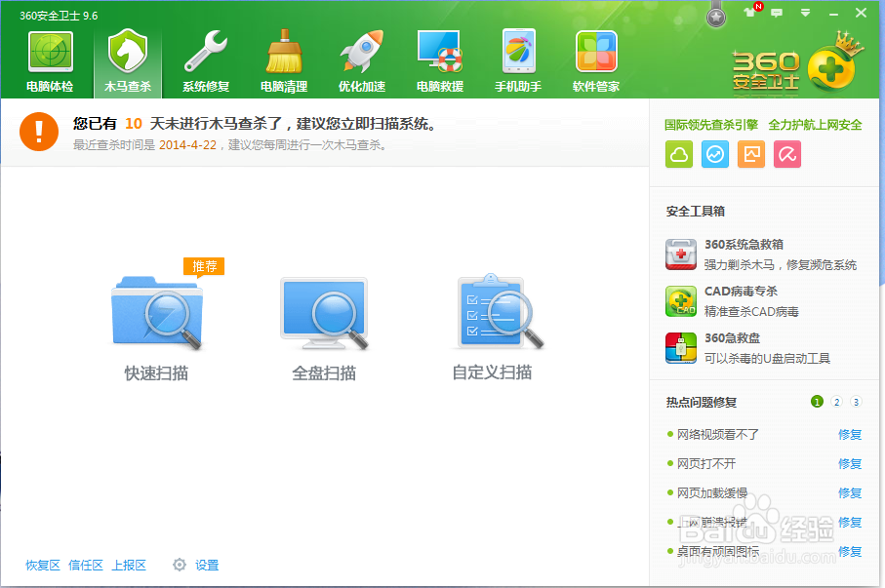Go to hot issues page 3
Screen dimensions: 885x588
[x=856, y=402]
